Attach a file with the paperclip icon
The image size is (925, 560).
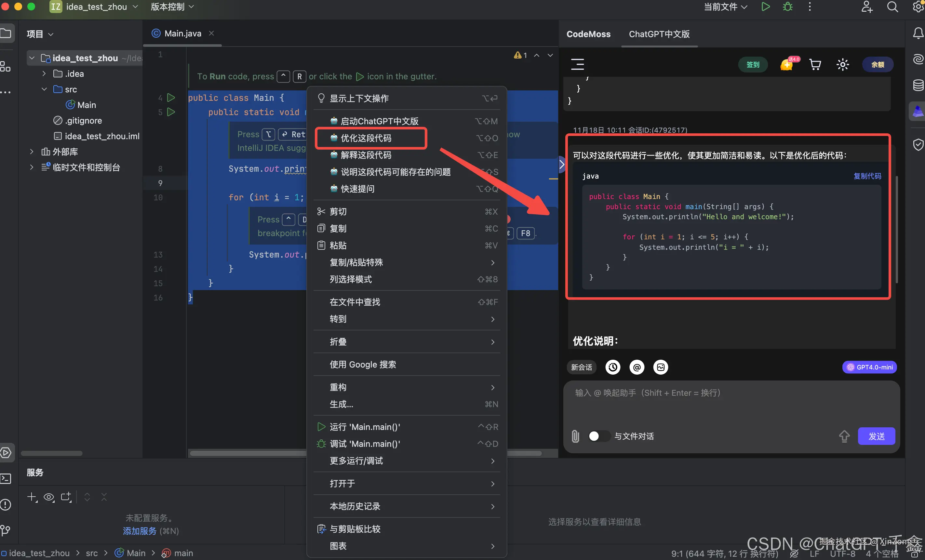575,436
